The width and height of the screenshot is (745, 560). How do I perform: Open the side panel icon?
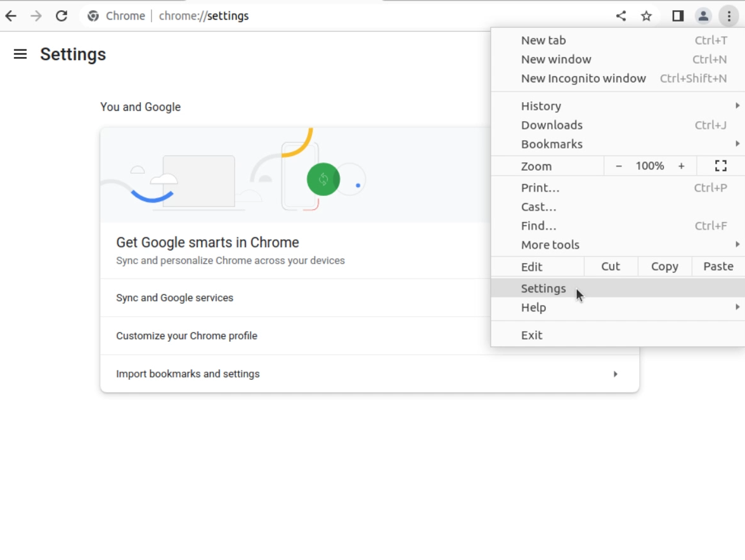point(678,16)
